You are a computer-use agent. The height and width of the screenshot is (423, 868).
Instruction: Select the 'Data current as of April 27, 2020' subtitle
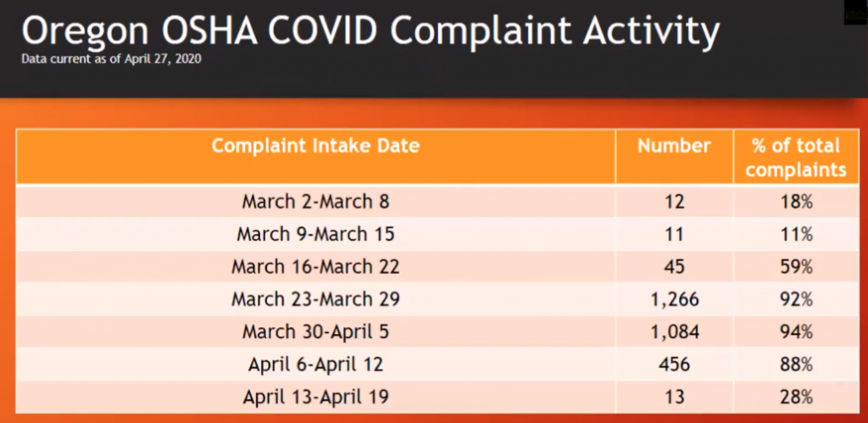111,58
